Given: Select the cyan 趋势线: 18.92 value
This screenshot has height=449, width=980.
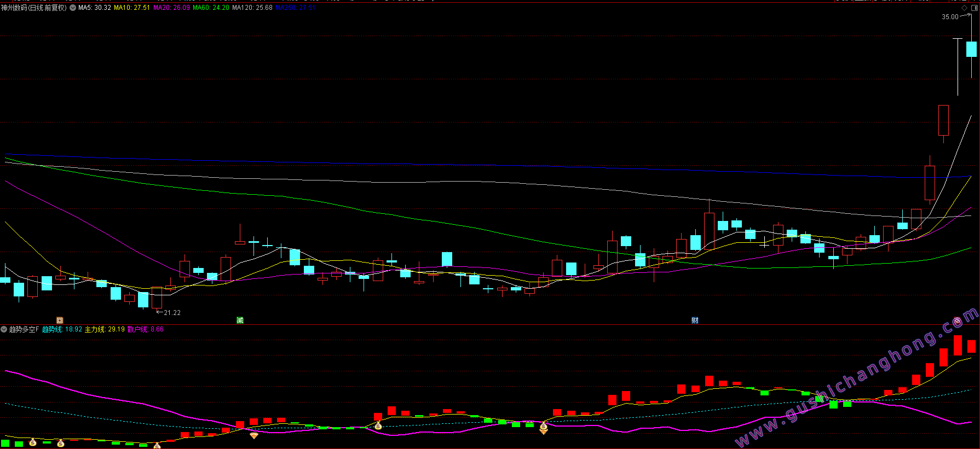Looking at the screenshot, I should point(62,329).
